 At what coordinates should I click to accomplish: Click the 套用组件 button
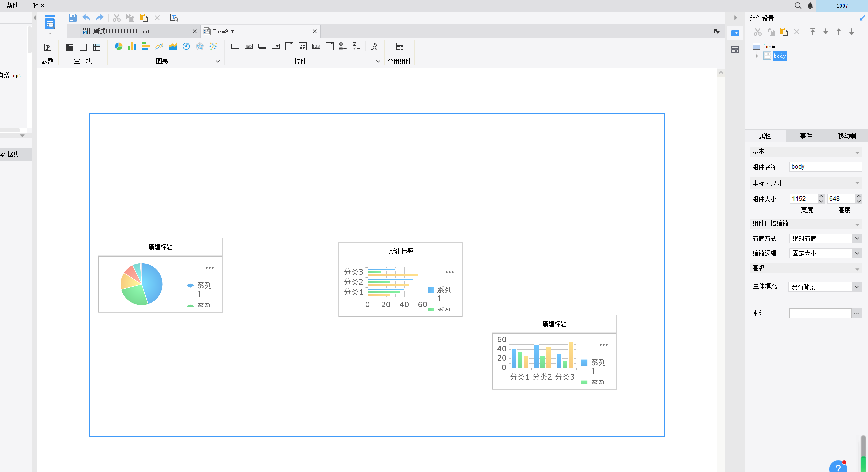[399, 53]
